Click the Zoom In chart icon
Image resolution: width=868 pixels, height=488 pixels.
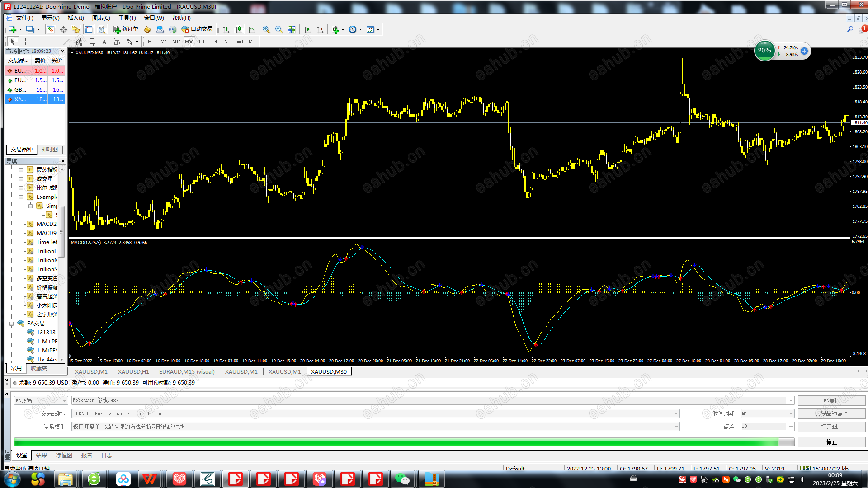(266, 29)
